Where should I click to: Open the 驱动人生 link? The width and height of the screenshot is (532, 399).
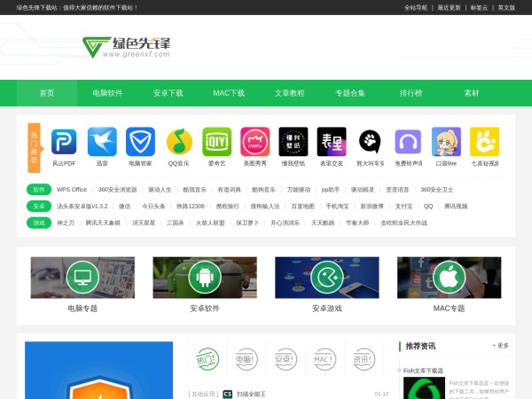(x=160, y=190)
